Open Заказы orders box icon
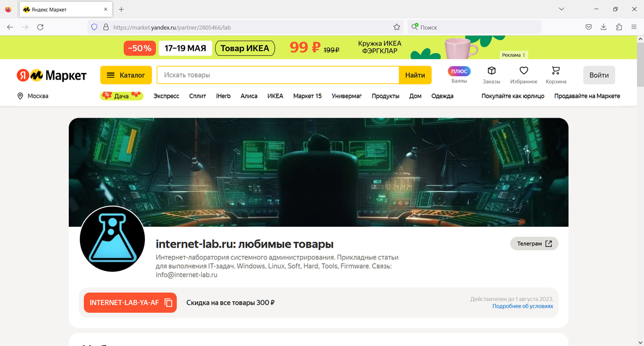 pos(491,75)
